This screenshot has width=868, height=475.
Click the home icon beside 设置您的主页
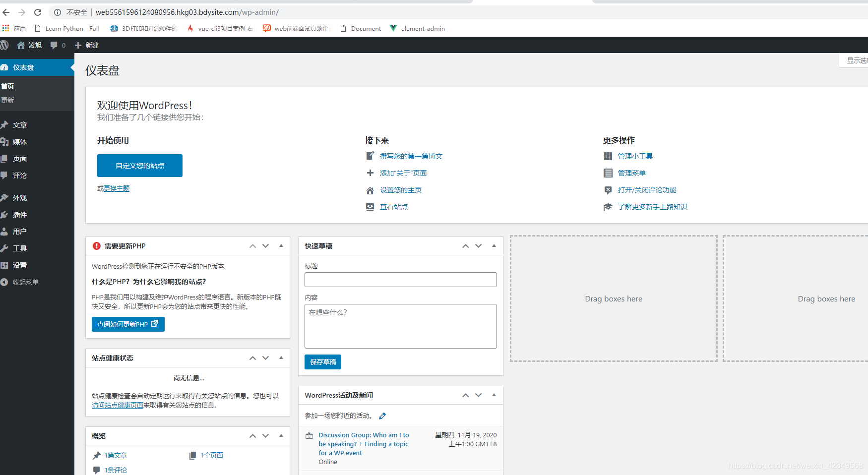pos(370,190)
